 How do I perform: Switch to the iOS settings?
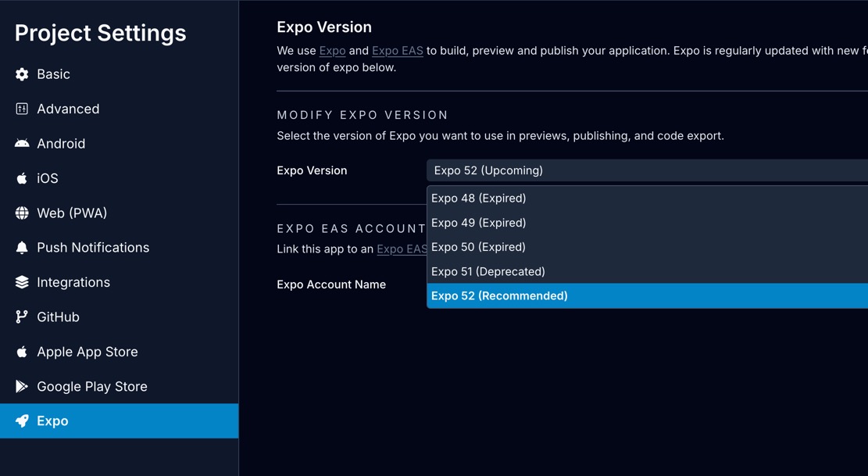tap(119, 178)
